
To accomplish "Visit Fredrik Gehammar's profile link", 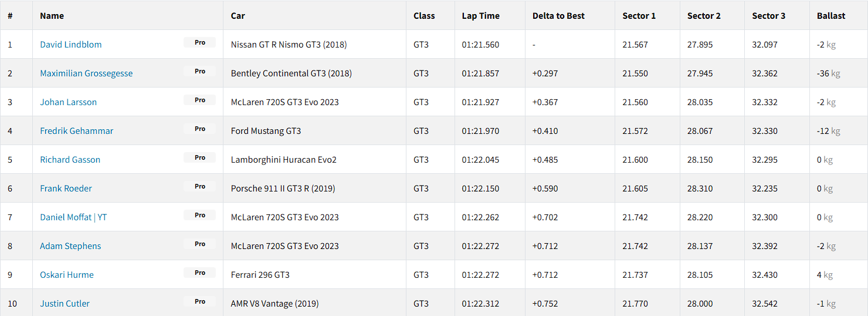I will [x=76, y=131].
